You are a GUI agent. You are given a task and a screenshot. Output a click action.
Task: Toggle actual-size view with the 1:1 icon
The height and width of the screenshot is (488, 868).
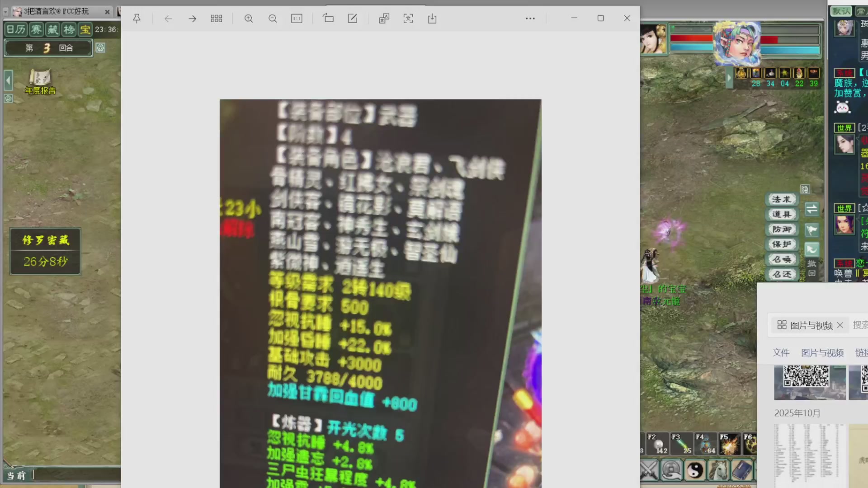(x=297, y=19)
